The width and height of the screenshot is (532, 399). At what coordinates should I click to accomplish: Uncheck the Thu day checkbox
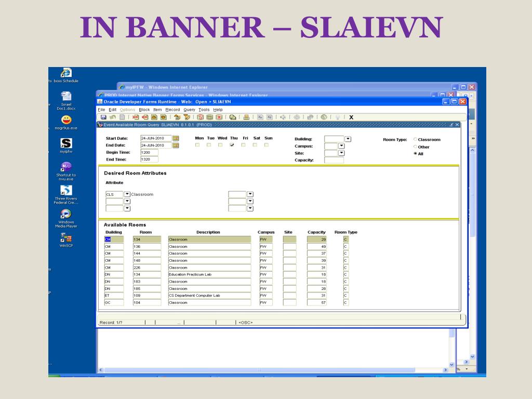coord(232,145)
